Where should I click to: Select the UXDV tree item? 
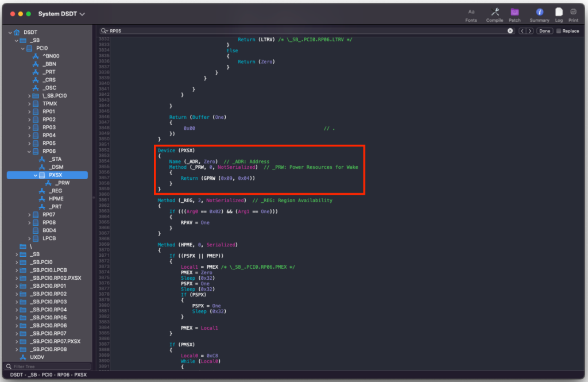click(x=37, y=357)
